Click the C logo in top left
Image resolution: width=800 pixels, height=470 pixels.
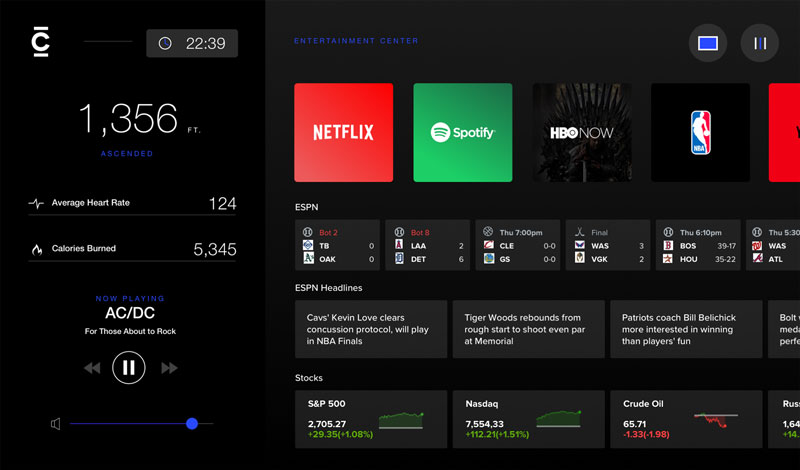[40, 41]
